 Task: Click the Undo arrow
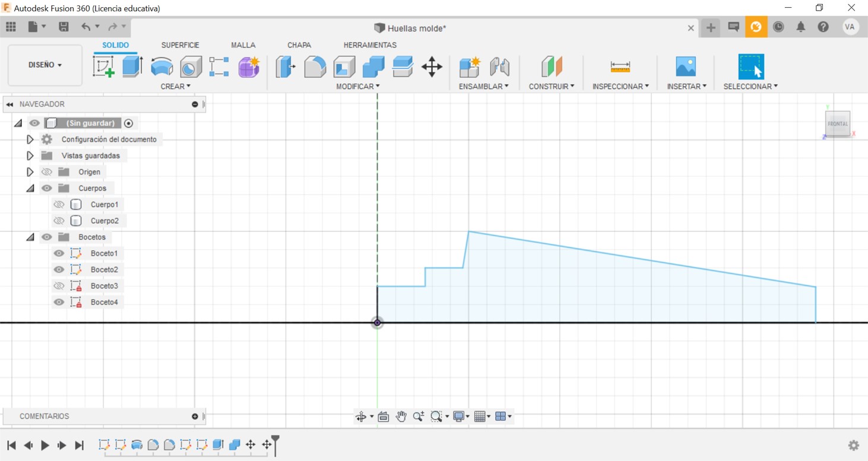tap(86, 27)
